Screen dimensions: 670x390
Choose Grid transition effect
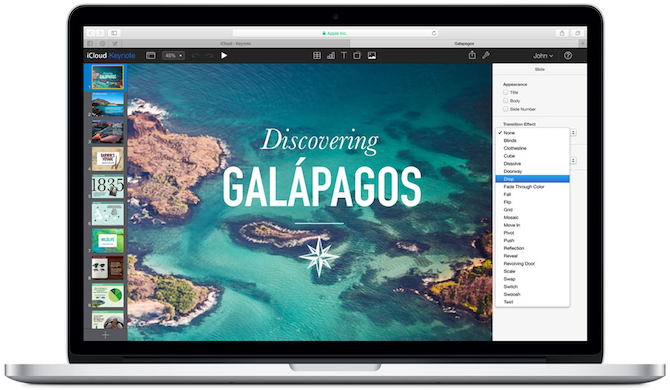pyautogui.click(x=532, y=210)
